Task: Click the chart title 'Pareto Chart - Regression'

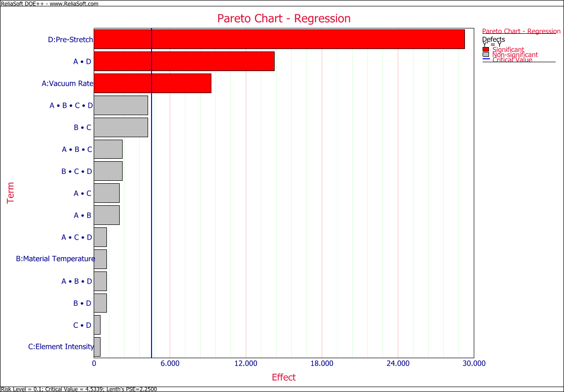Action: point(284,18)
